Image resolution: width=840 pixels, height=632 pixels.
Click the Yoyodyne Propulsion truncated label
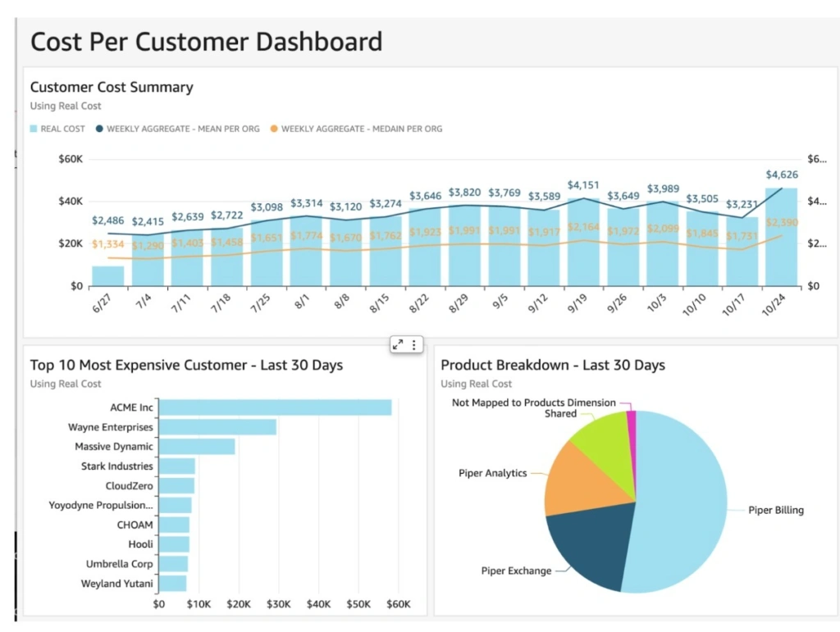100,506
